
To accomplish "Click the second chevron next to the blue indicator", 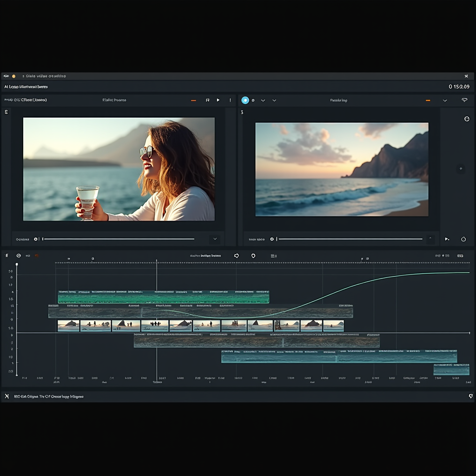I will [274, 100].
